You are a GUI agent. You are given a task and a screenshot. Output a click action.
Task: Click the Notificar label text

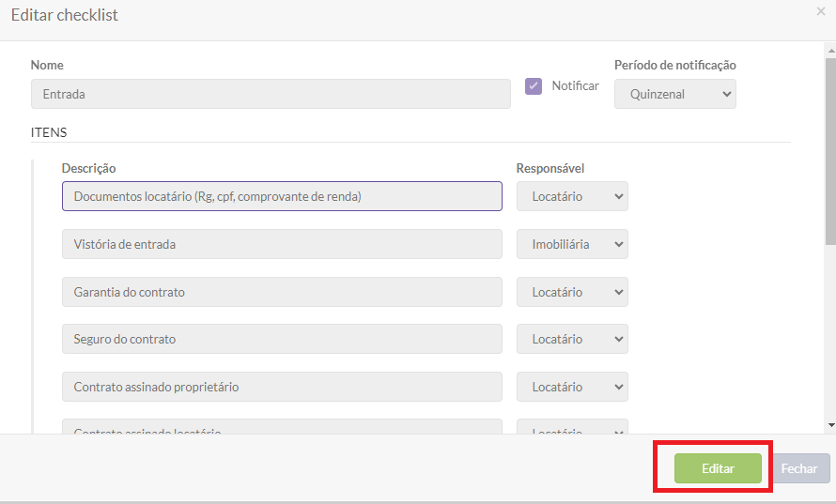[x=575, y=85]
